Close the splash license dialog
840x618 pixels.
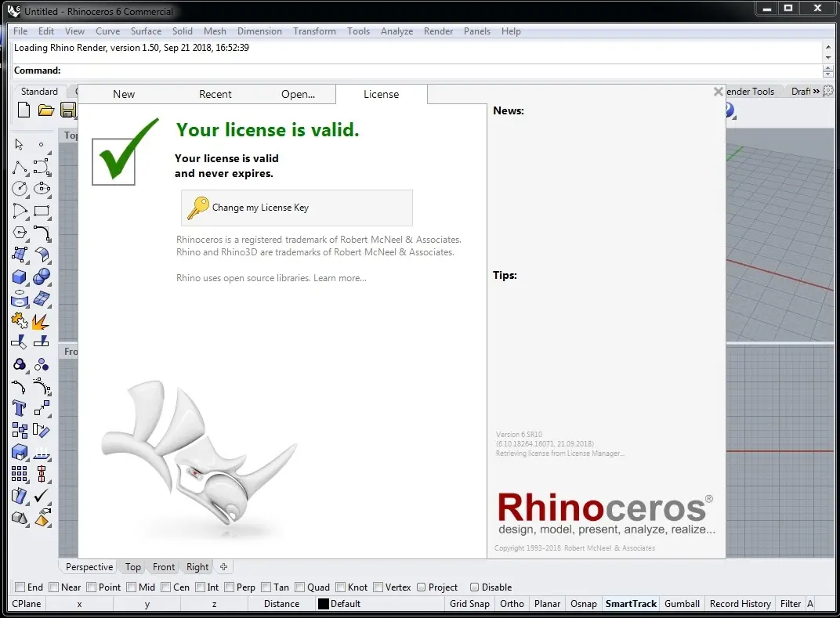coord(719,92)
